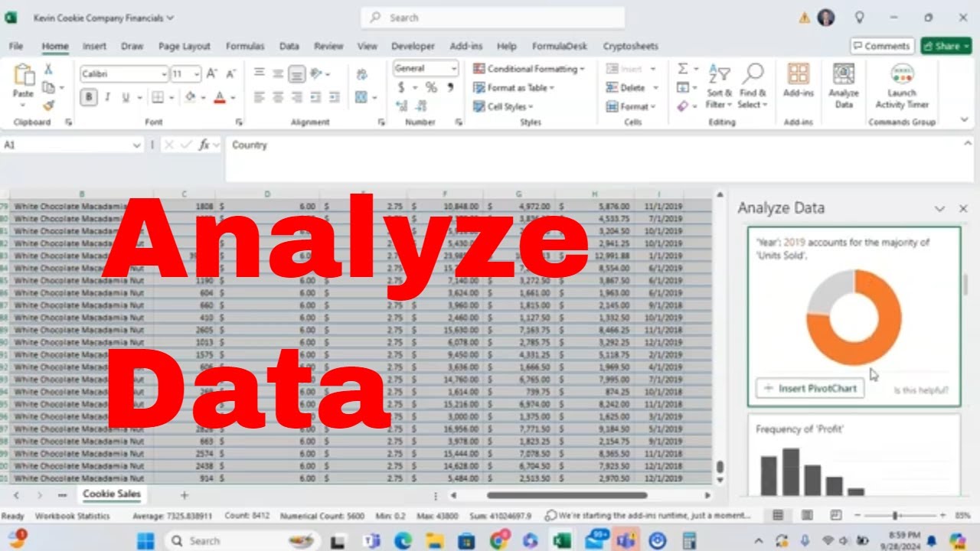Toggle Center horizontal alignment
Viewport: 980px width, 551px height.
(x=278, y=97)
